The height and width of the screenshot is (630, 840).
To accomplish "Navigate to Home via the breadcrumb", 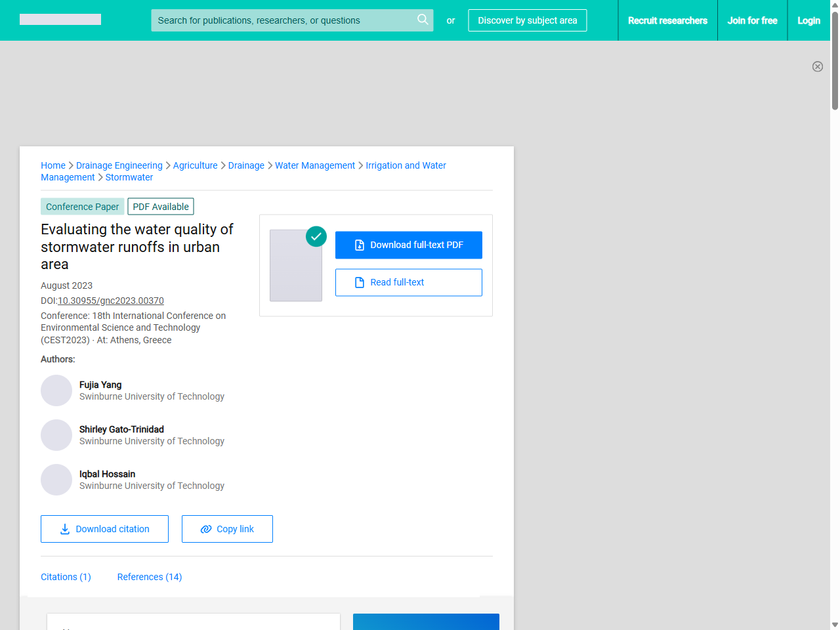I will [x=53, y=165].
